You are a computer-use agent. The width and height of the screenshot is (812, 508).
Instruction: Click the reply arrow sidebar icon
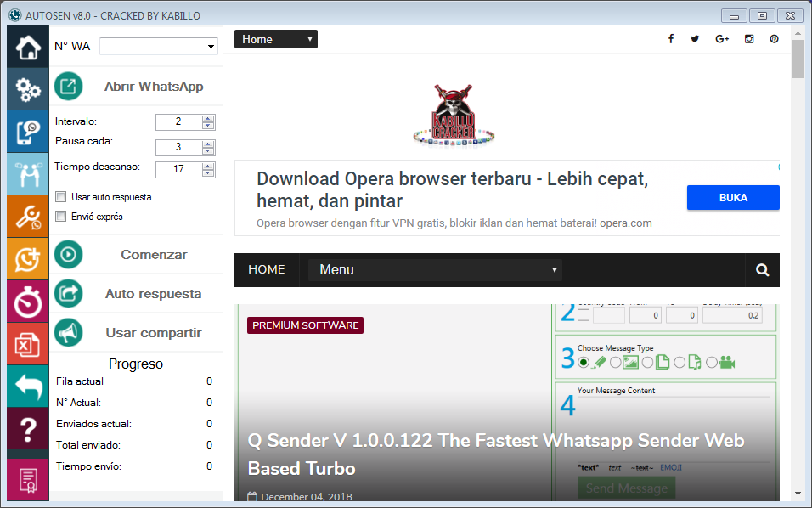pyautogui.click(x=28, y=387)
